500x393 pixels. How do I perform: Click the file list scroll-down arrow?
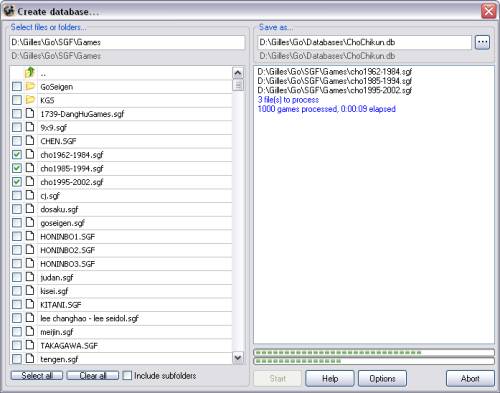coord(238,358)
